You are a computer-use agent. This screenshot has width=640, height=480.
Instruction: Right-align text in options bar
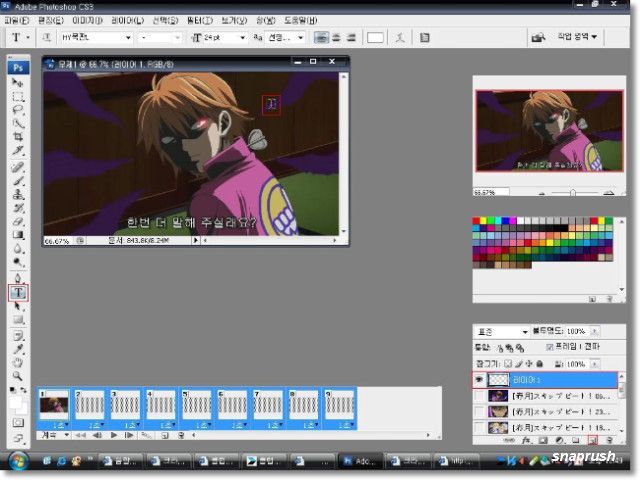(351, 38)
